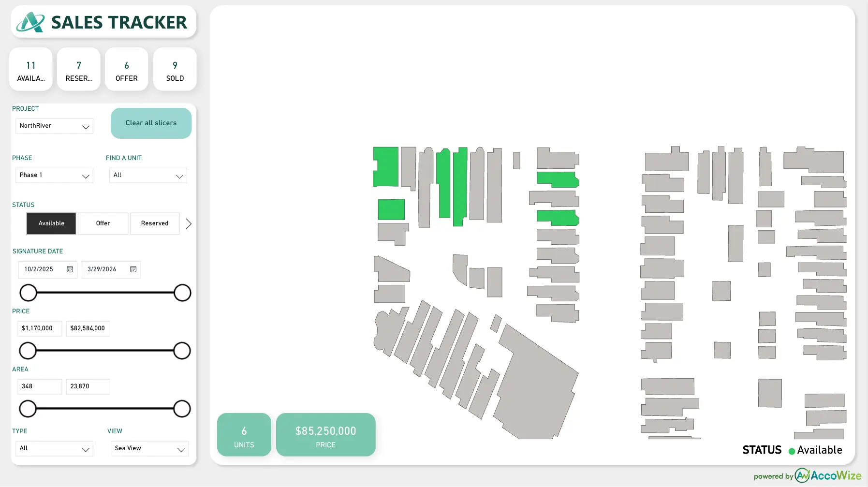Select the 9 Sold summary card
Viewport: 868px width, 487px height.
175,70
